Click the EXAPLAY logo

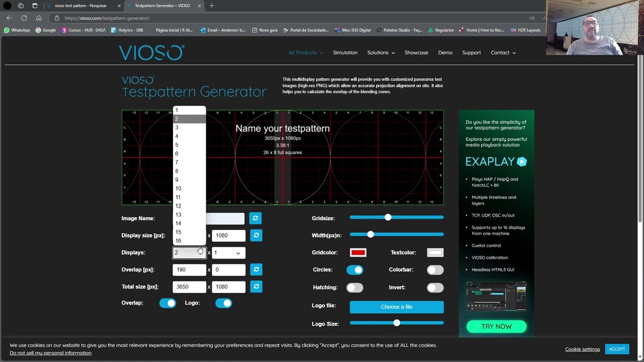click(x=496, y=161)
